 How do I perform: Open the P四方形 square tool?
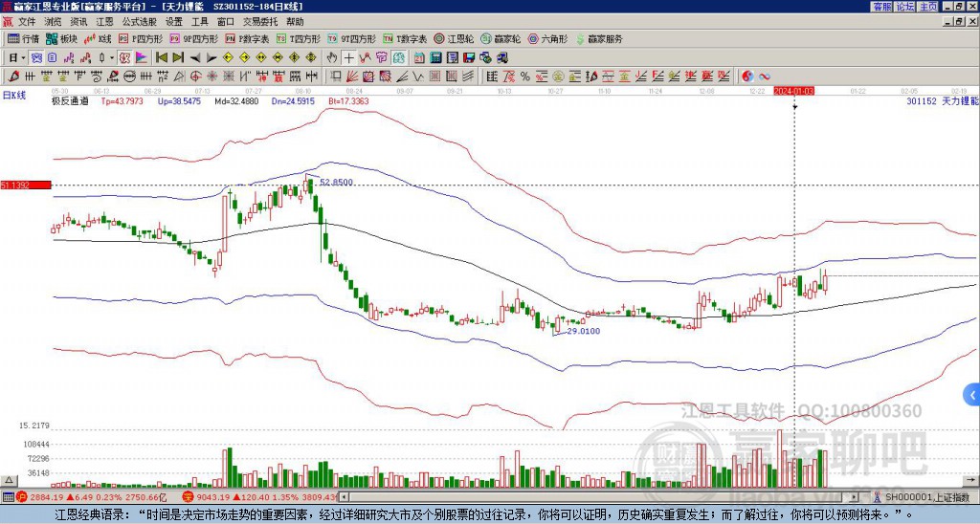pos(140,38)
